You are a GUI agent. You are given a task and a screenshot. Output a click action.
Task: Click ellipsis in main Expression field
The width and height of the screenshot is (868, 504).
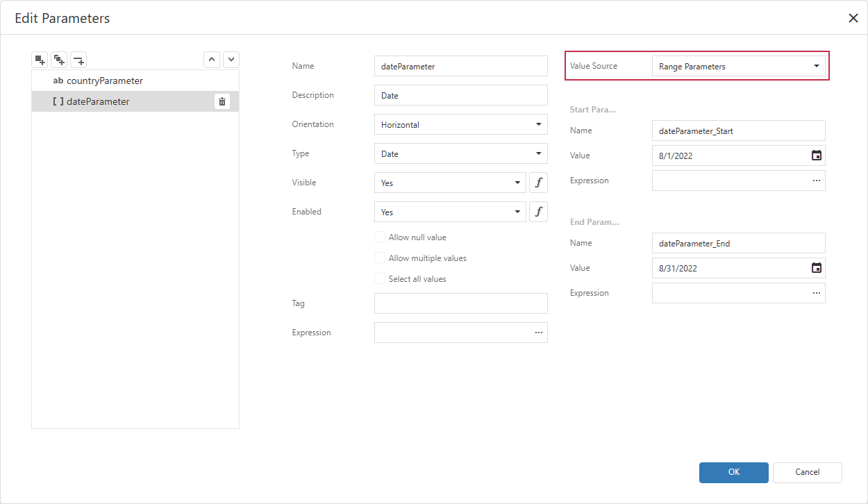(539, 333)
